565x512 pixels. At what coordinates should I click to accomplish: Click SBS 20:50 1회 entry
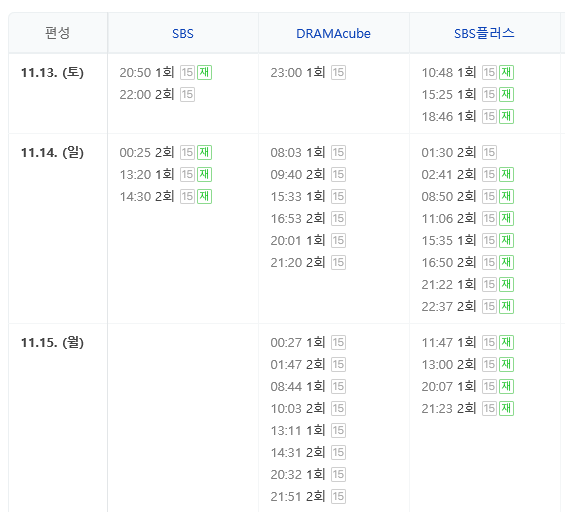pyautogui.click(x=166, y=72)
